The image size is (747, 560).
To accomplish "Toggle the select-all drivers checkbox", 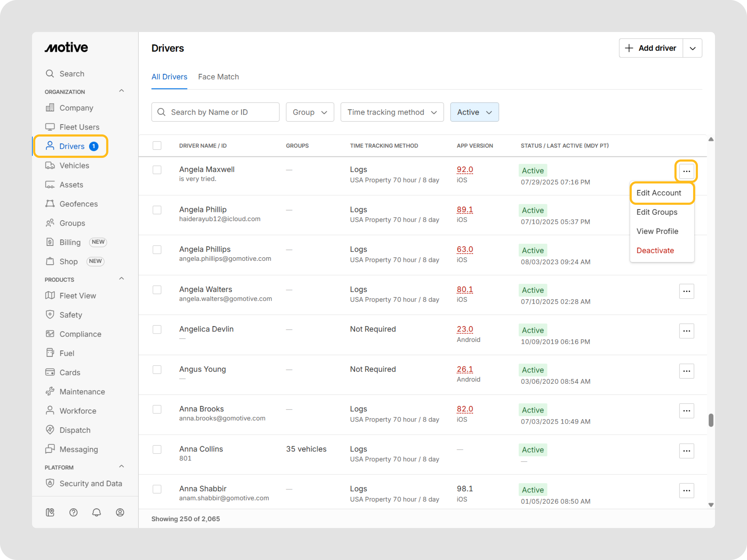I will (157, 146).
